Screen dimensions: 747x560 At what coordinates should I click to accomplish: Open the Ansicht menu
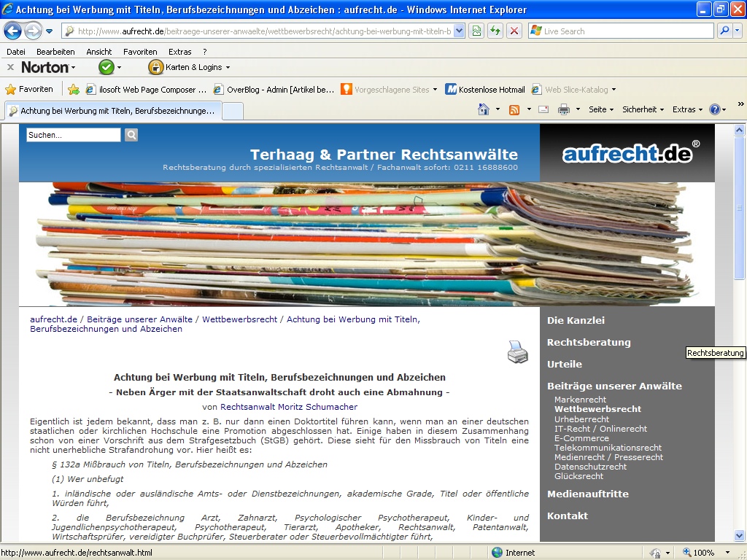tap(98, 52)
